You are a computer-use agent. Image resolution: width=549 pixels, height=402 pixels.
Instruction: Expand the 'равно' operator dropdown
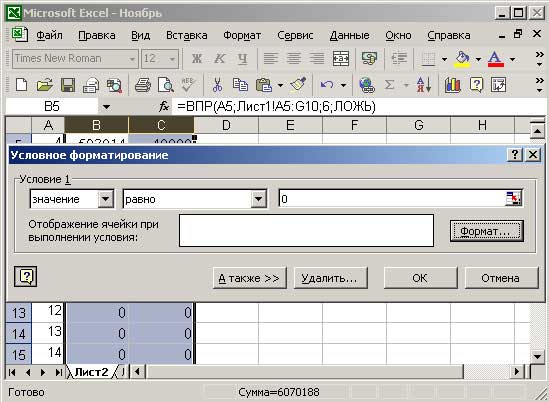point(259,199)
